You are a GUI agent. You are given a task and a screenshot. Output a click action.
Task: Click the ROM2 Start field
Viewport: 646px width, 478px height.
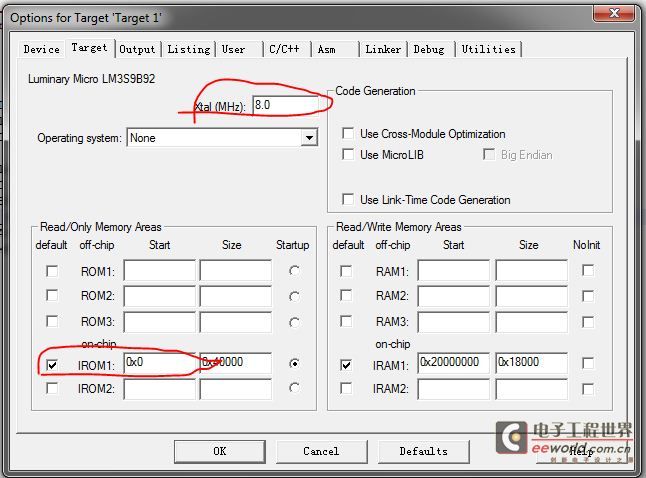tap(159, 296)
